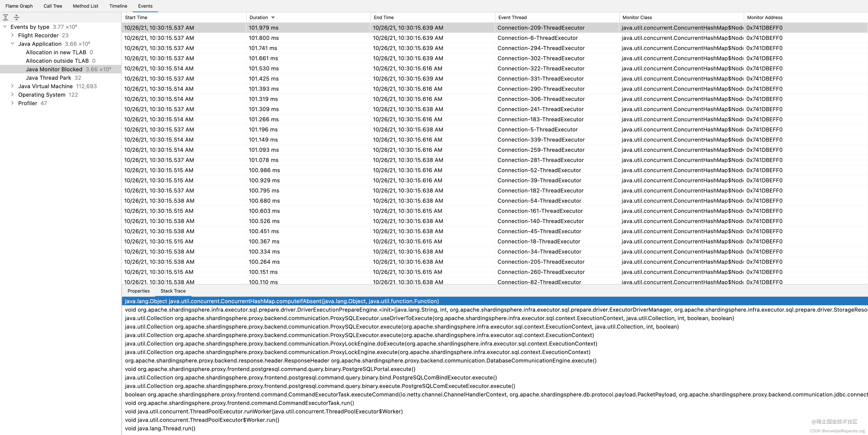
Task: Select Allocation in new TLAB item
Action: pyautogui.click(x=57, y=52)
